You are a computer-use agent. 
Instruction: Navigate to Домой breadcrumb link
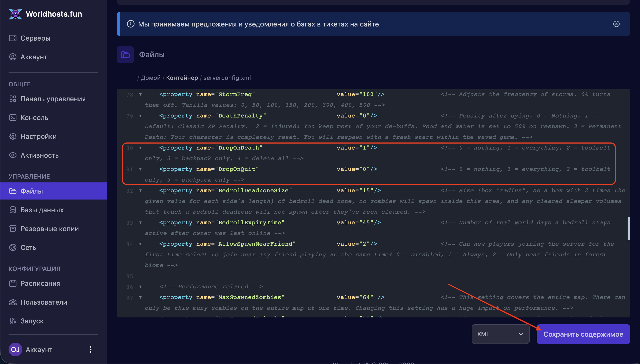150,78
